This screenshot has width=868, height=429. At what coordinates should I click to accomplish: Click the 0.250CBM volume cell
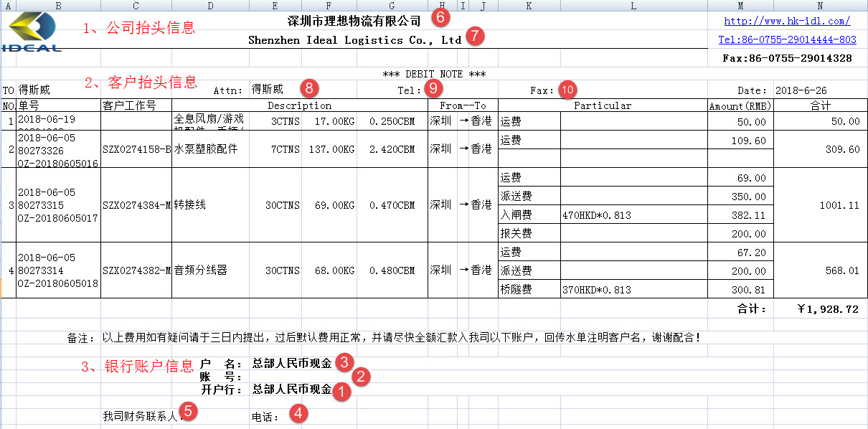pyautogui.click(x=392, y=121)
